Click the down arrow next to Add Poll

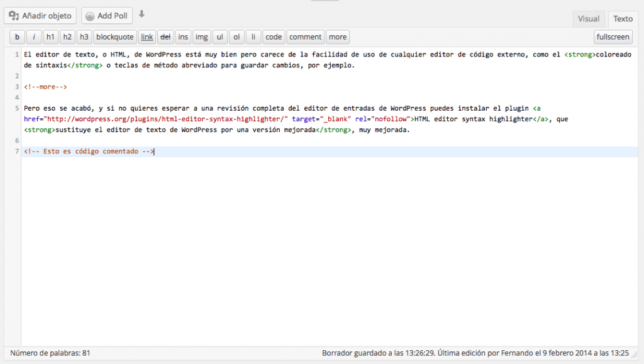point(140,14)
